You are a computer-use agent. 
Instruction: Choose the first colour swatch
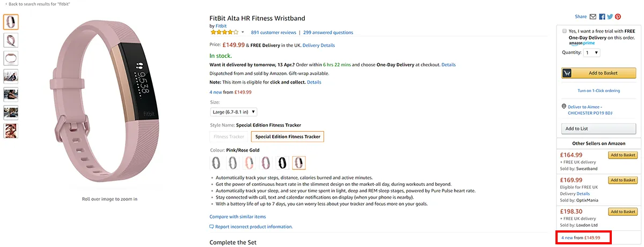217,162
